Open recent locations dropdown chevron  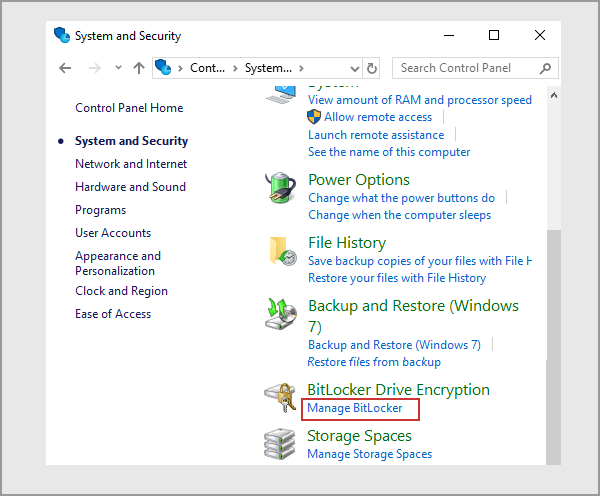118,68
